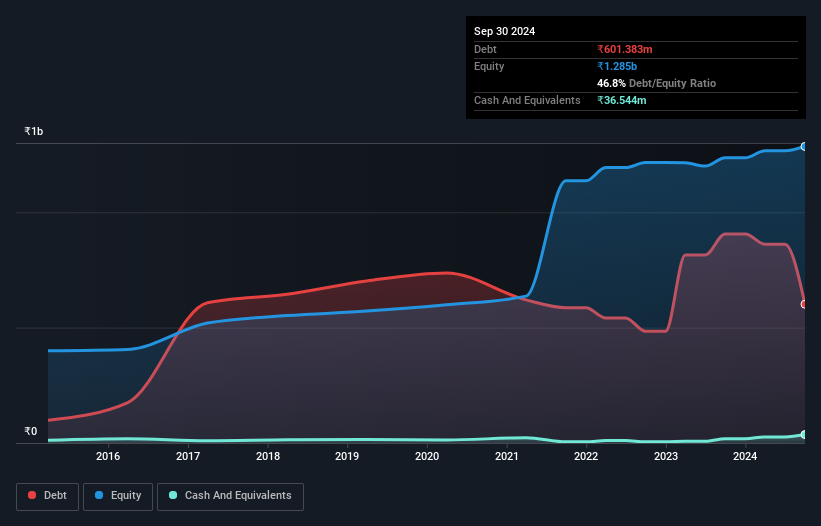Image resolution: width=821 pixels, height=526 pixels.
Task: Click the ₹601.383m debt value
Action: click(625, 49)
